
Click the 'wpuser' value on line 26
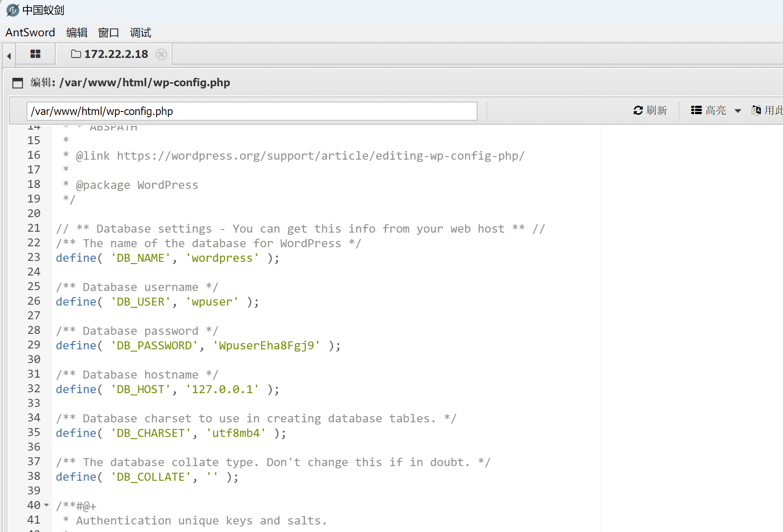[212, 302]
